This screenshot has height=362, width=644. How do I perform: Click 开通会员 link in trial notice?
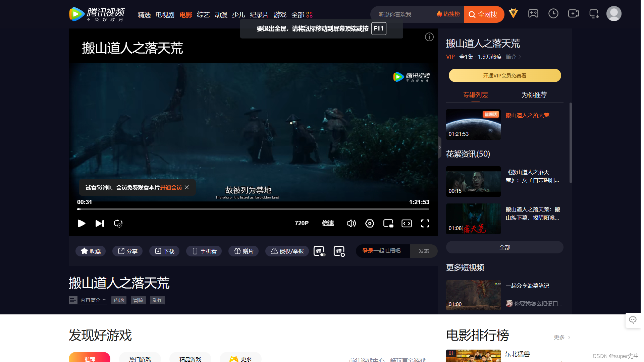pyautogui.click(x=171, y=187)
